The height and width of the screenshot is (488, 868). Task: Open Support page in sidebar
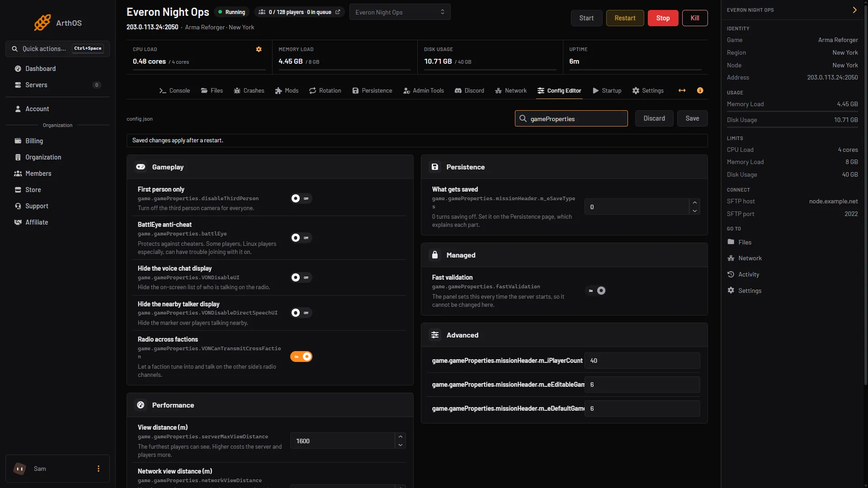(57, 206)
